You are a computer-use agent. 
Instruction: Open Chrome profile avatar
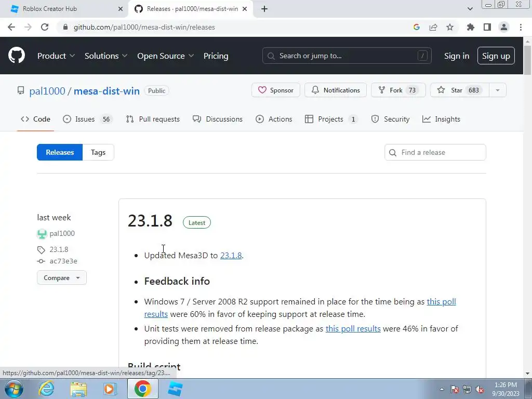pyautogui.click(x=504, y=27)
